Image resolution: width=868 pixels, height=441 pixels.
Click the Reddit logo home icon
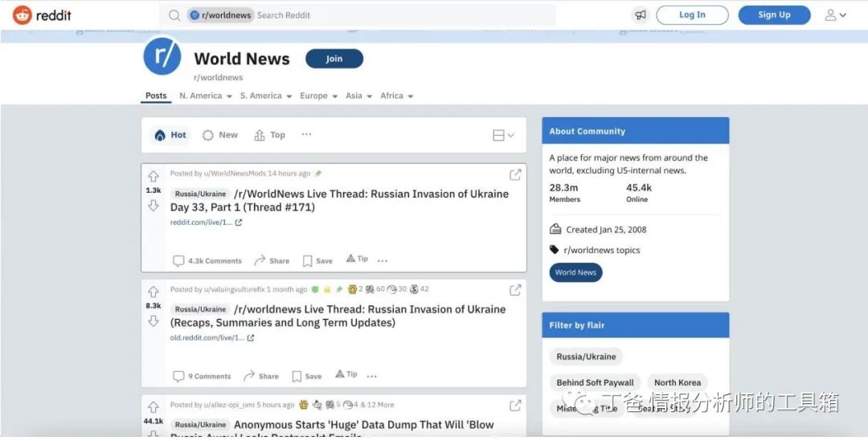pyautogui.click(x=23, y=15)
